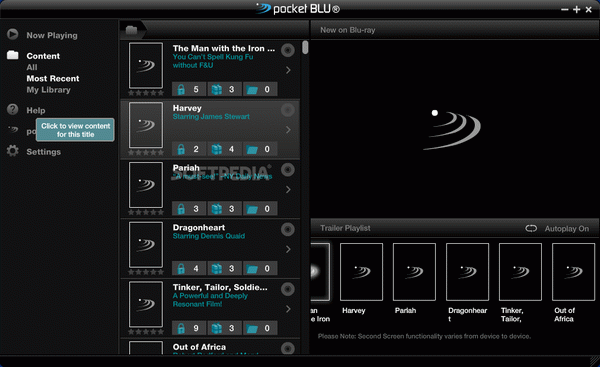Image resolution: width=600 pixels, height=367 pixels.
Task: Toggle Autoplay On loop icon
Action: [531, 228]
